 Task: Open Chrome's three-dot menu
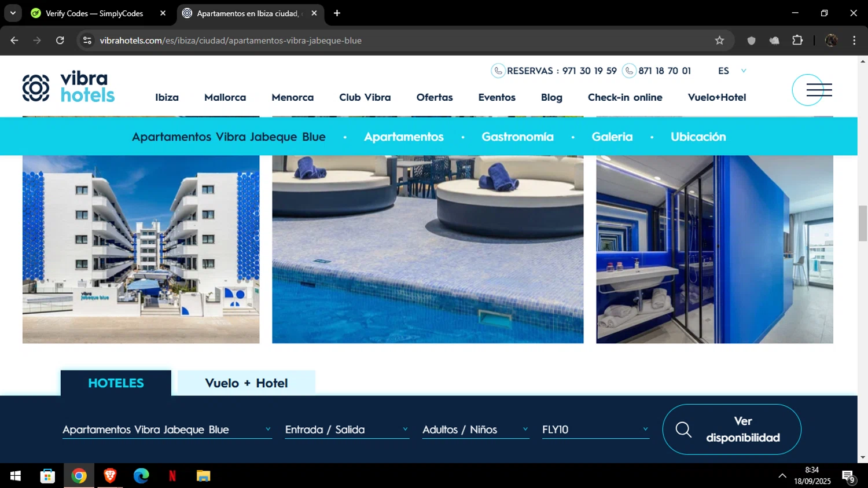854,41
